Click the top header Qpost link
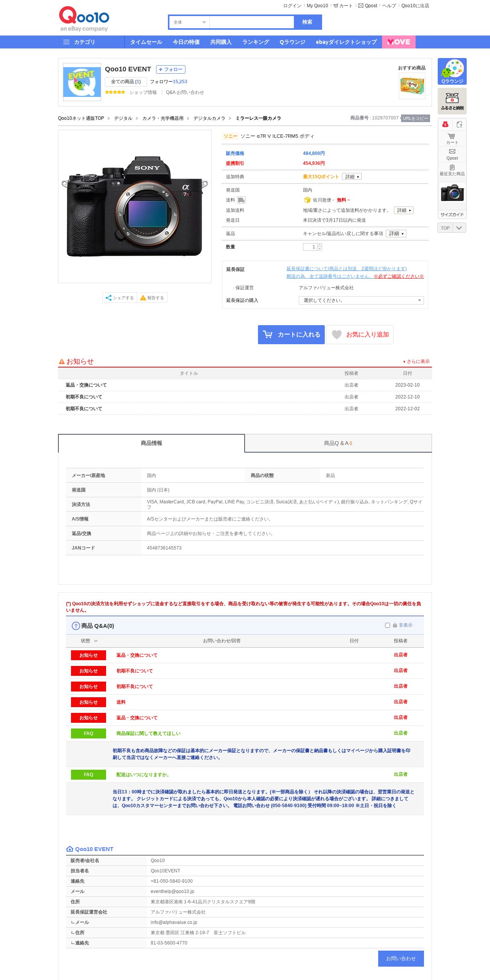This screenshot has height=980, width=490. (367, 6)
